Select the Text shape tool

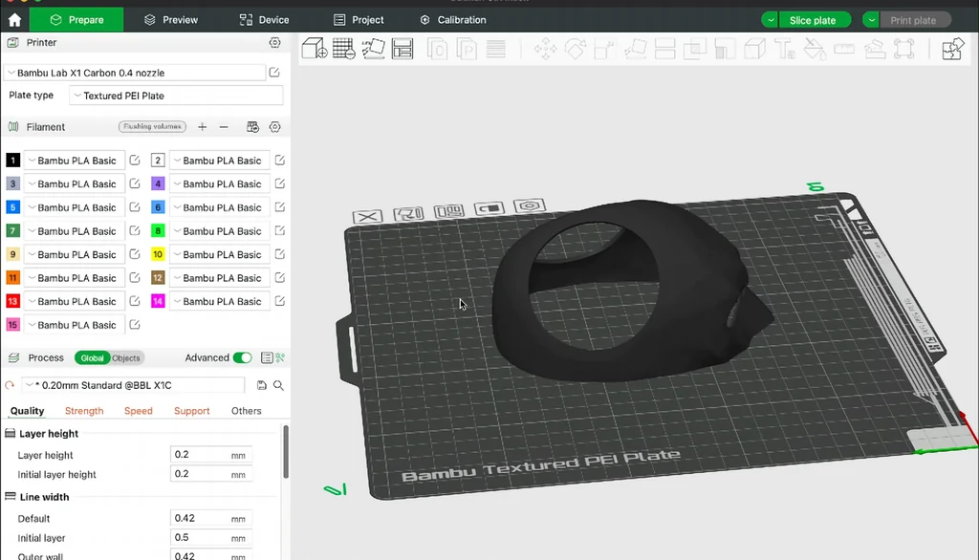pyautogui.click(x=784, y=49)
